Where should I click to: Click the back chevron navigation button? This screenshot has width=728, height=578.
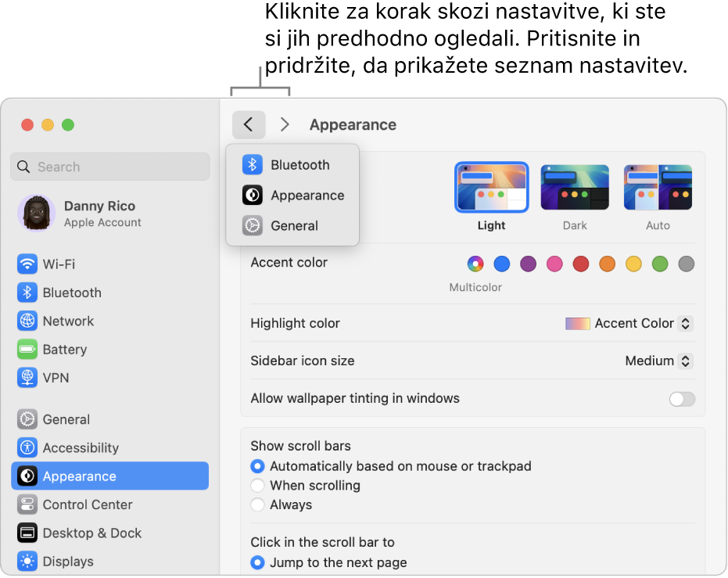click(x=249, y=124)
